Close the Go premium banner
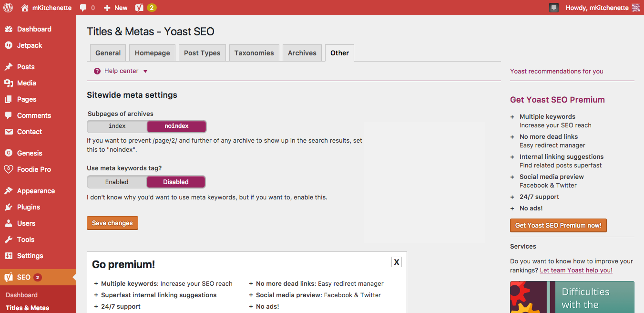The image size is (644, 313). pyautogui.click(x=397, y=262)
